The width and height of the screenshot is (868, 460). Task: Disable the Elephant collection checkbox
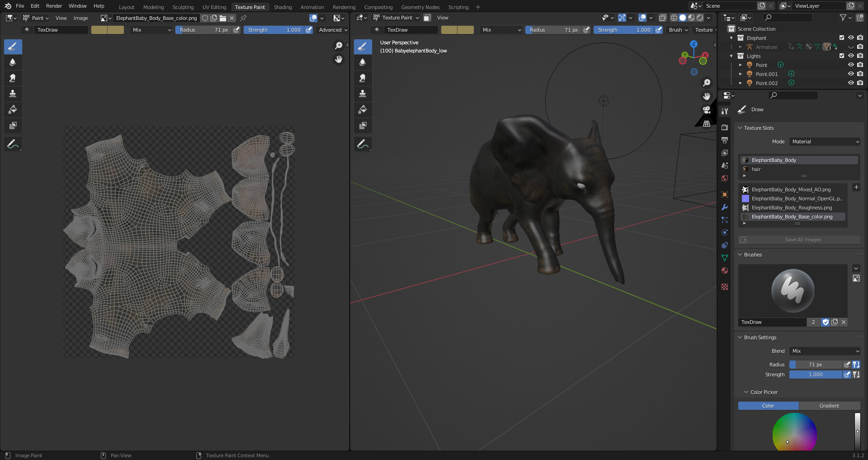[842, 37]
